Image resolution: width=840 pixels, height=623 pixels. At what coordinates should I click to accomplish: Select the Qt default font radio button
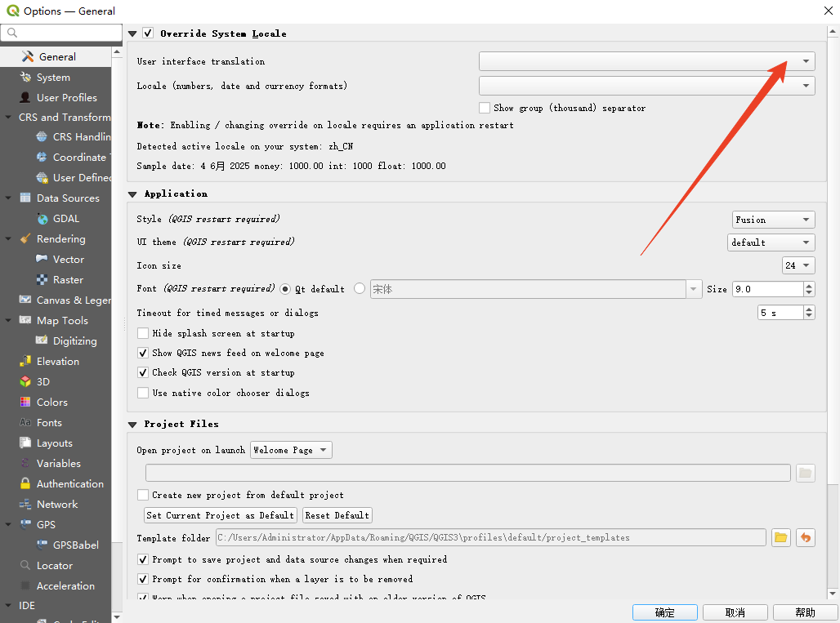pyautogui.click(x=285, y=289)
